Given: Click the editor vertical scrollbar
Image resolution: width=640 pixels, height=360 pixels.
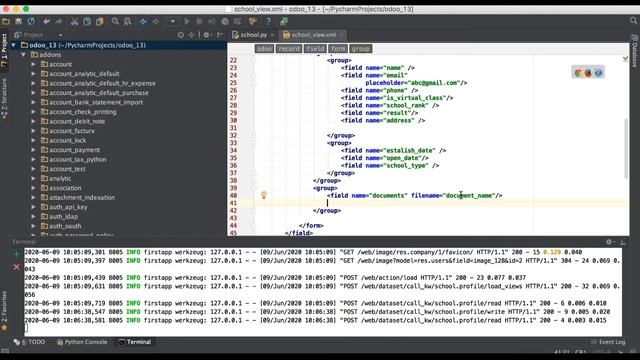Looking at the screenshot, I should click(626, 148).
